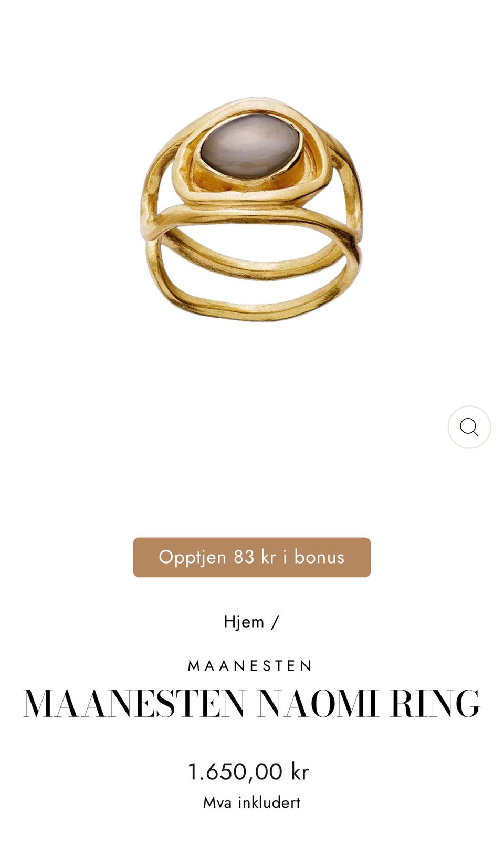Click the 1.650,00 kr price text
This screenshot has height=845, width=504.
tap(248, 772)
